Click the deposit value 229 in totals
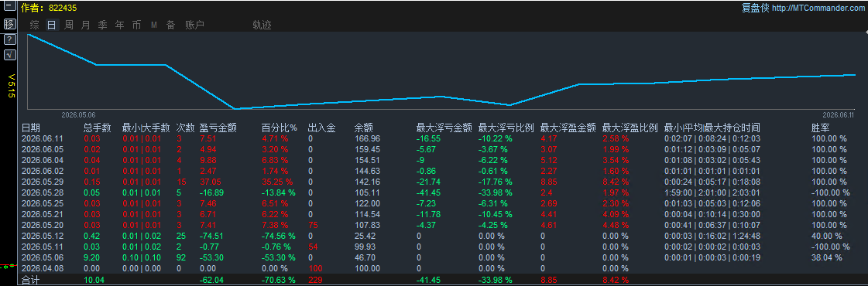The width and height of the screenshot is (868, 286). (x=315, y=281)
